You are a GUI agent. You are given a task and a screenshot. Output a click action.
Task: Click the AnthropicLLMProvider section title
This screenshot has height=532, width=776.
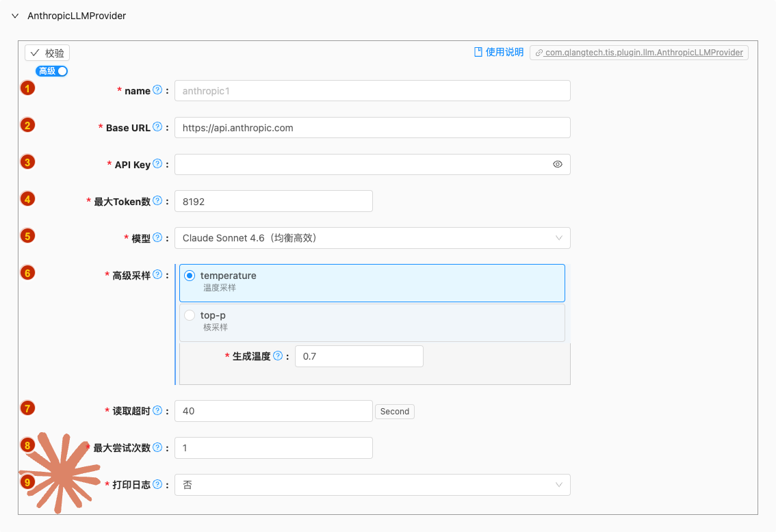[77, 16]
